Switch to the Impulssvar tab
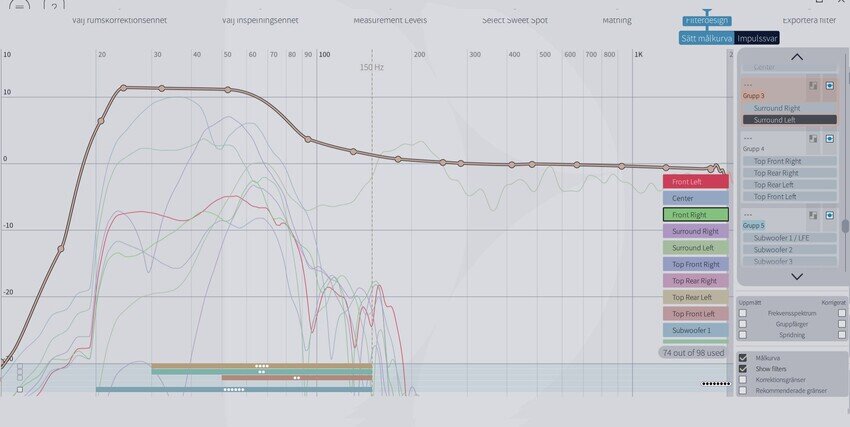Viewport: 850px width, 427px height. pos(757,38)
